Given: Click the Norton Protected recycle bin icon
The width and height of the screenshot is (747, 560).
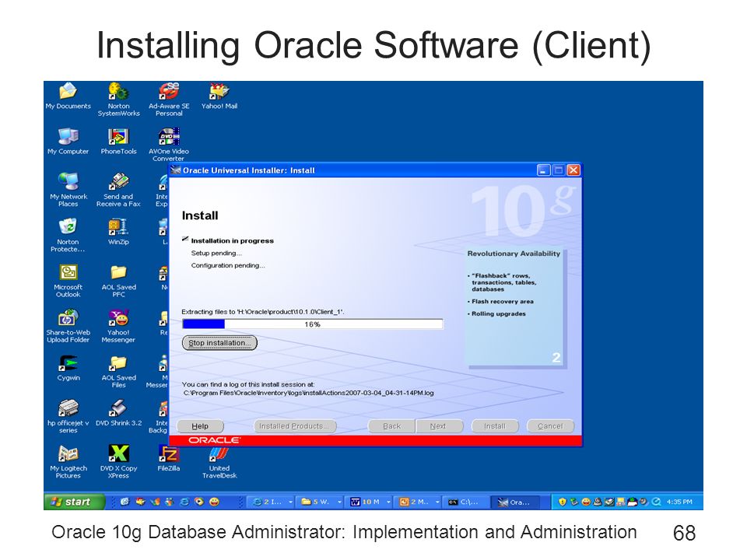Looking at the screenshot, I should coord(68,235).
